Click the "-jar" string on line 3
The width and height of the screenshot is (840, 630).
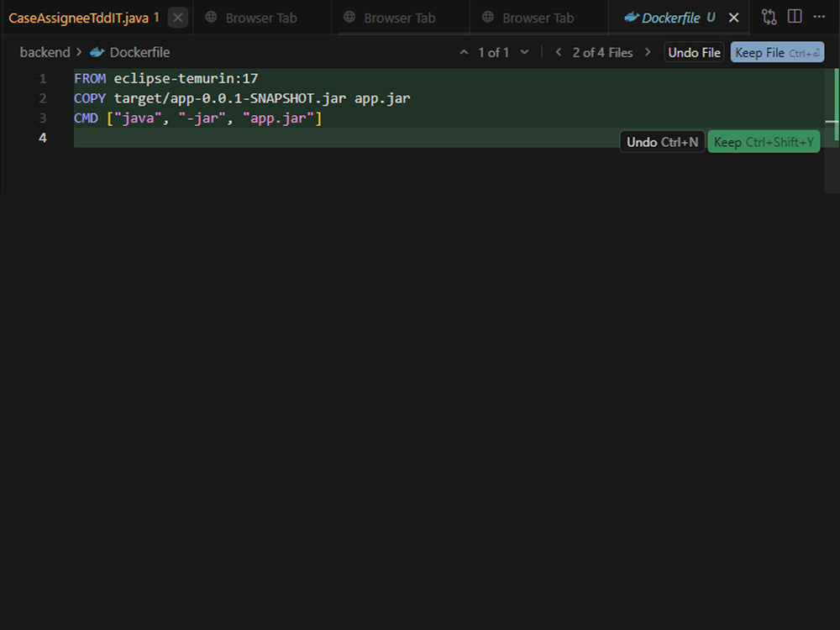click(x=202, y=118)
